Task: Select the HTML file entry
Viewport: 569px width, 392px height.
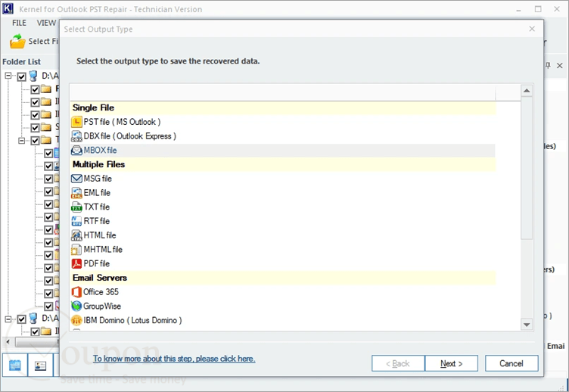Action: coord(100,235)
